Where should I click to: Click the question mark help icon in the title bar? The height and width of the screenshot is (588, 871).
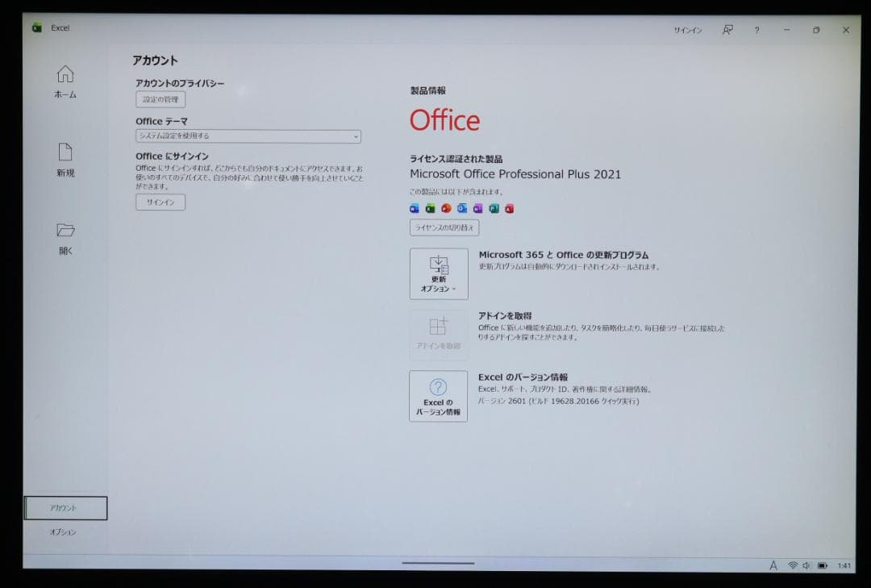click(756, 30)
